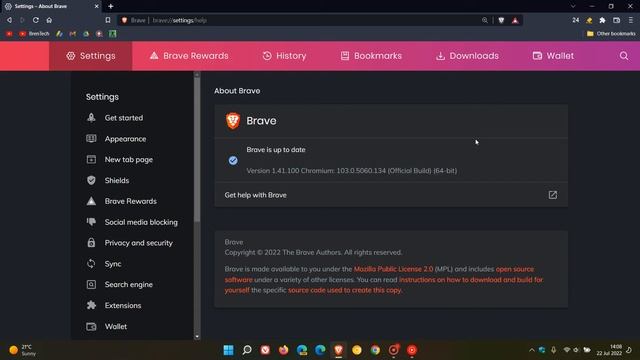640x360 pixels.
Task: Switch to the Downloads tab
Action: click(x=467, y=56)
